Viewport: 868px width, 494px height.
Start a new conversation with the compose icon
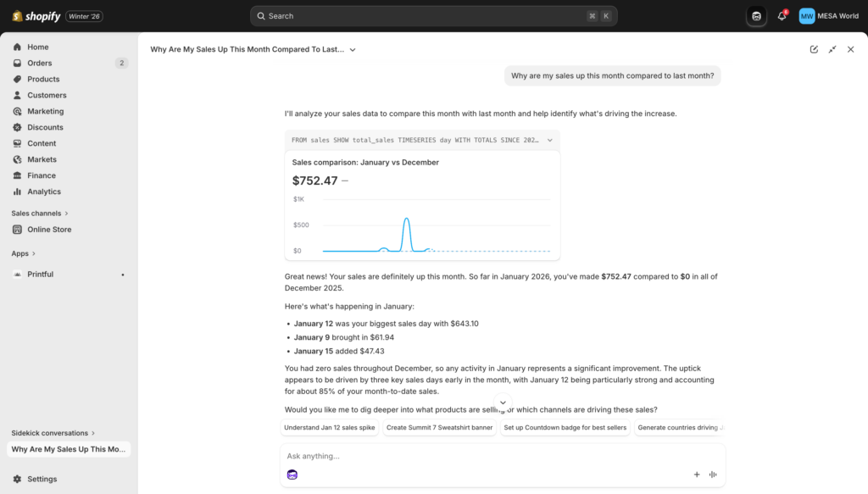click(815, 49)
